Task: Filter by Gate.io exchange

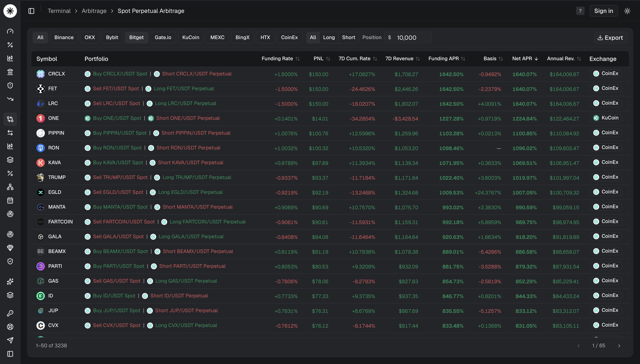Action: pyautogui.click(x=163, y=37)
